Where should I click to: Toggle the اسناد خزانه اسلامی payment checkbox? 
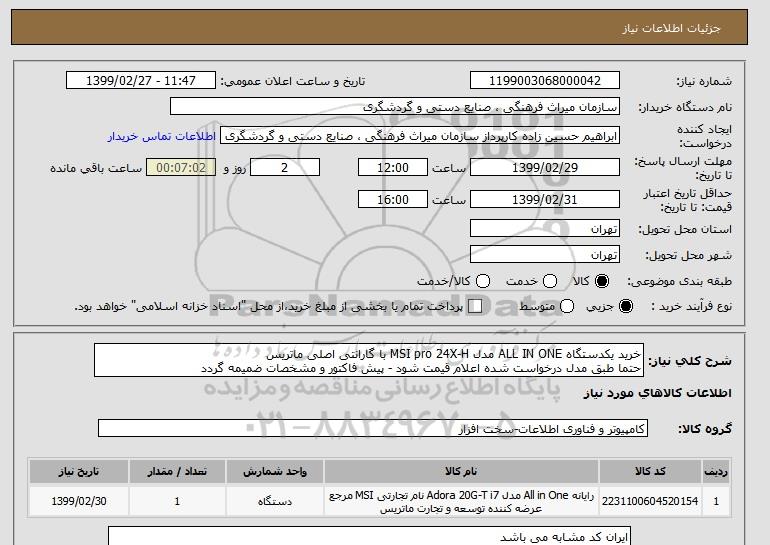pos(475,306)
